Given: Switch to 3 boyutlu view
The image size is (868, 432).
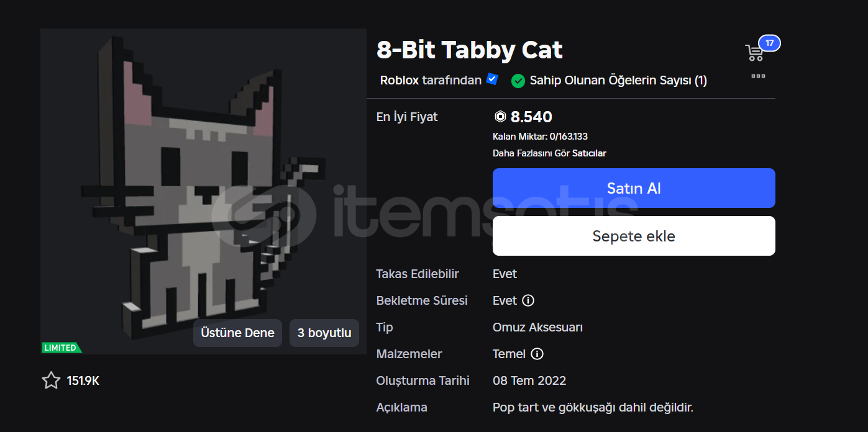Looking at the screenshot, I should coord(324,333).
